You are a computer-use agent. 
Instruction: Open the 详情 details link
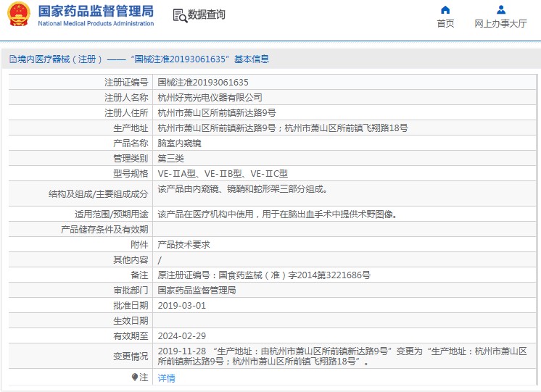[x=166, y=378]
